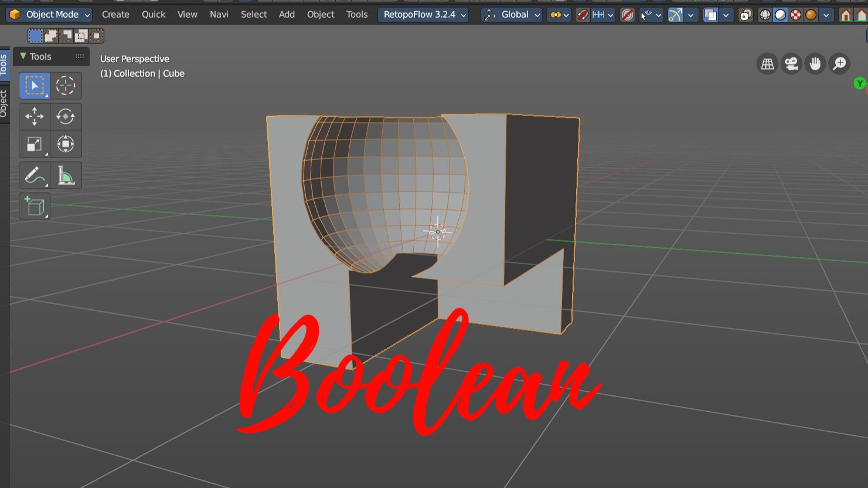
Task: Activate the Scale tool
Action: 35,144
